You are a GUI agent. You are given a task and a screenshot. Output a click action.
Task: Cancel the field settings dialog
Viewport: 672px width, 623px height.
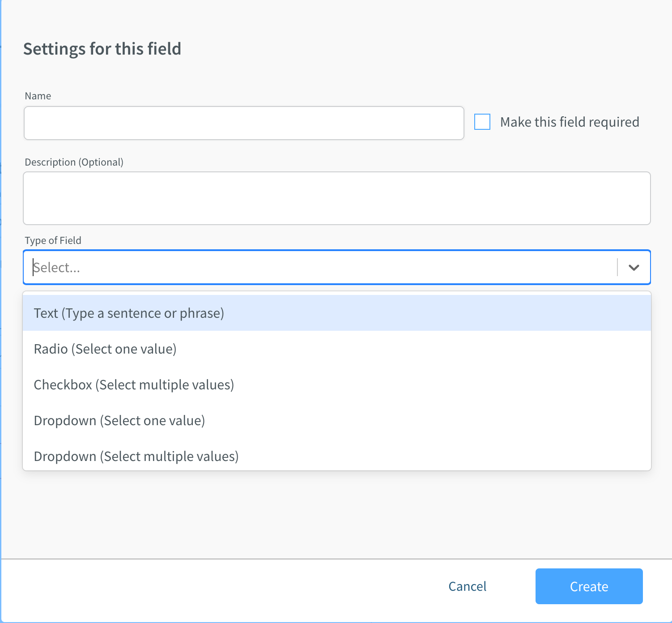click(x=468, y=586)
